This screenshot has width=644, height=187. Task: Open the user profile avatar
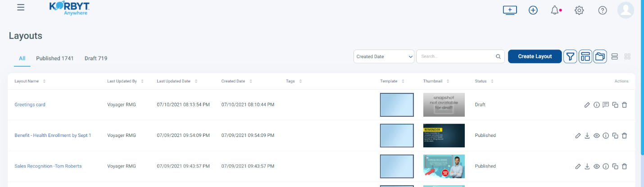click(626, 10)
